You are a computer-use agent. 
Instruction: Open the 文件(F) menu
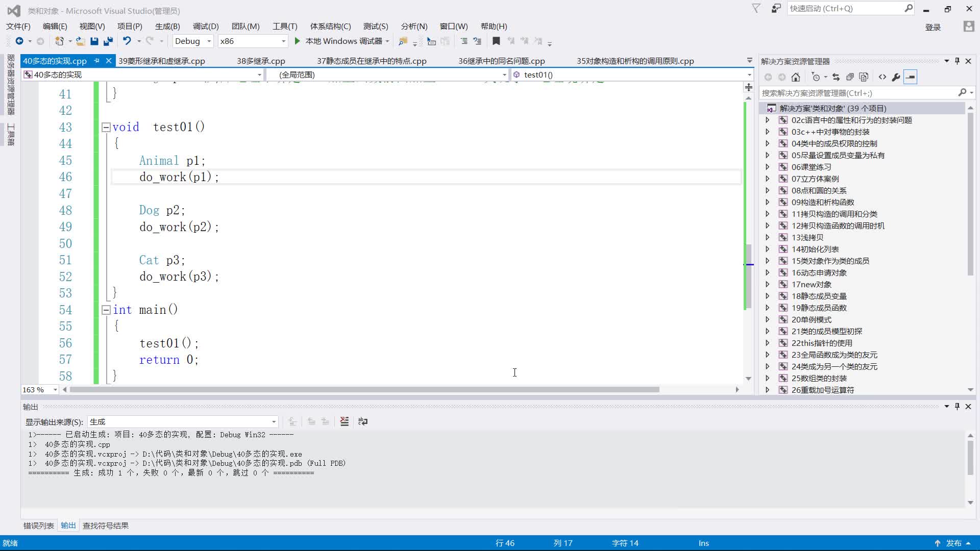(18, 26)
